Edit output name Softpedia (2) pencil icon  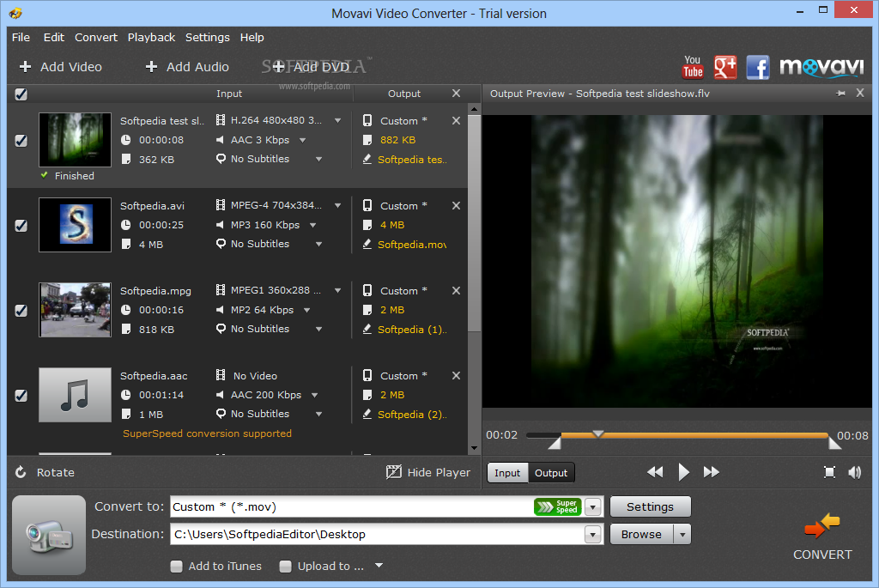click(367, 415)
